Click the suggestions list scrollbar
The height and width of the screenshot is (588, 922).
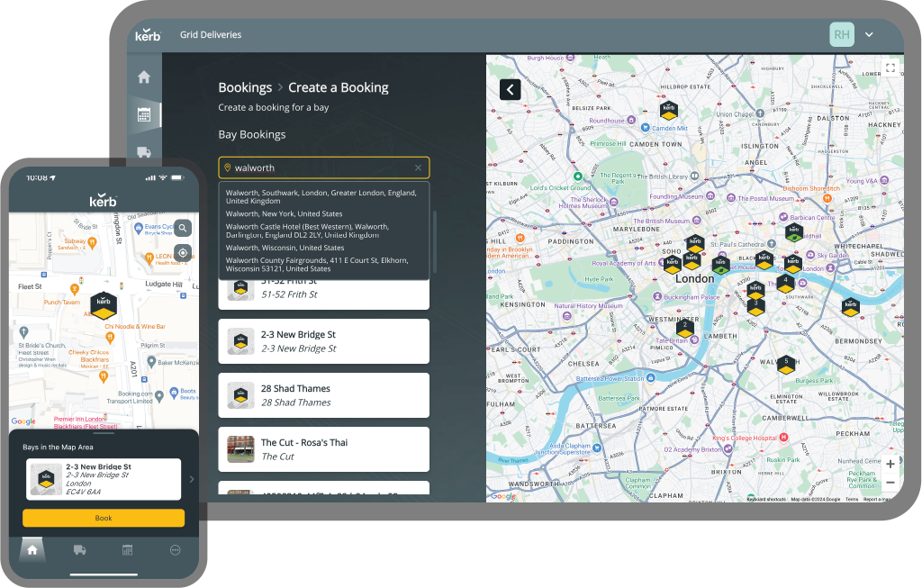[435, 241]
